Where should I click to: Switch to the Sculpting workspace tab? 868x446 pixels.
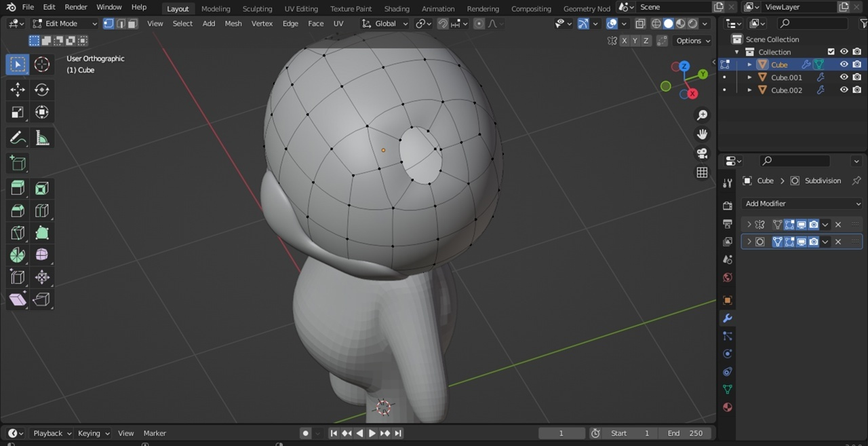click(x=257, y=9)
